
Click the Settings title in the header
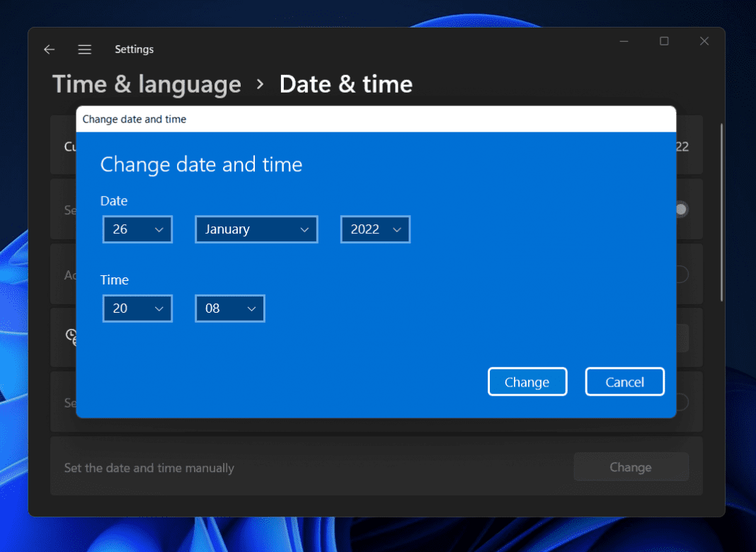[x=134, y=49]
